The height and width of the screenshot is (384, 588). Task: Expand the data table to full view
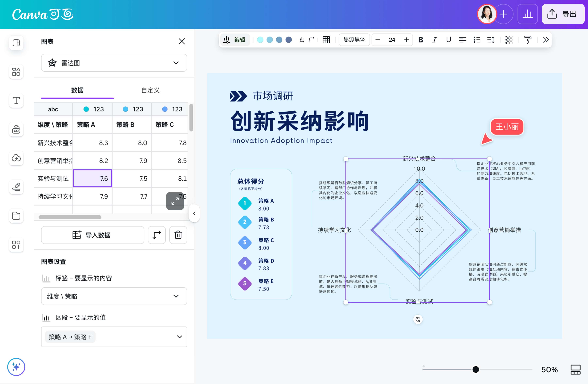pyautogui.click(x=175, y=201)
